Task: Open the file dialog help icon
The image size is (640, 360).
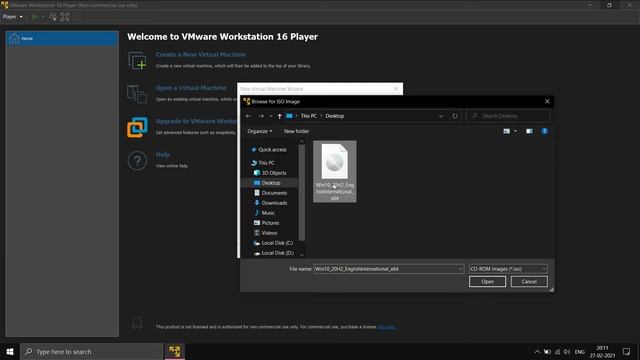Action: (544, 131)
